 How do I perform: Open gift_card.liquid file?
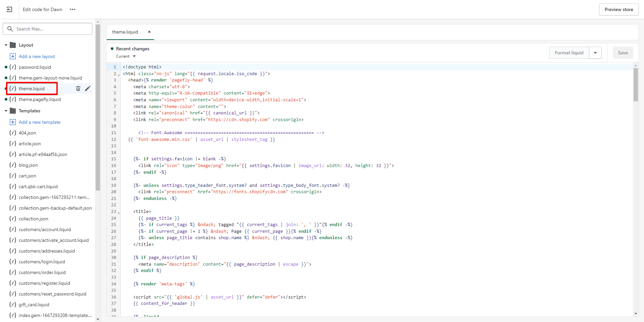[34, 305]
